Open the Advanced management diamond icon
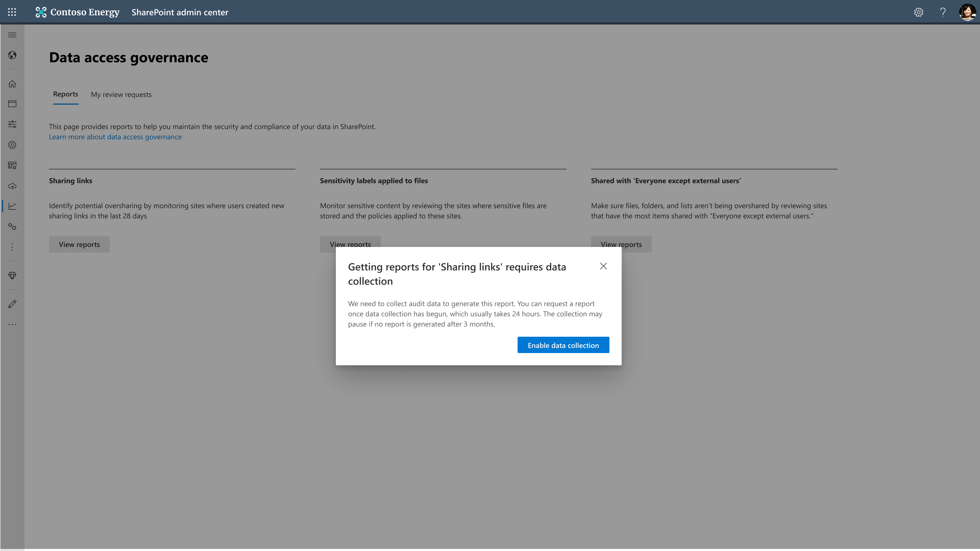980x551 pixels. point(12,276)
